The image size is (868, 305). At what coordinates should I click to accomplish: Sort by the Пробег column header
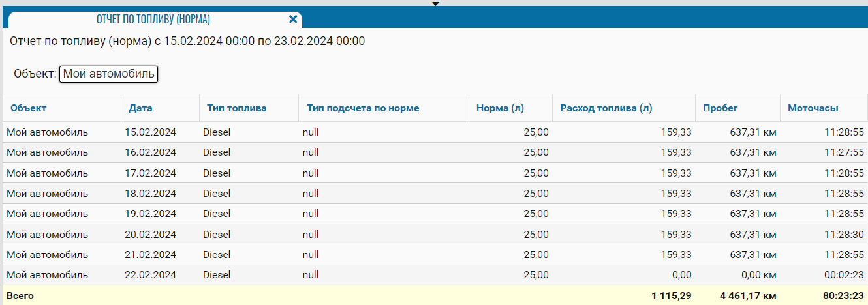(x=721, y=108)
